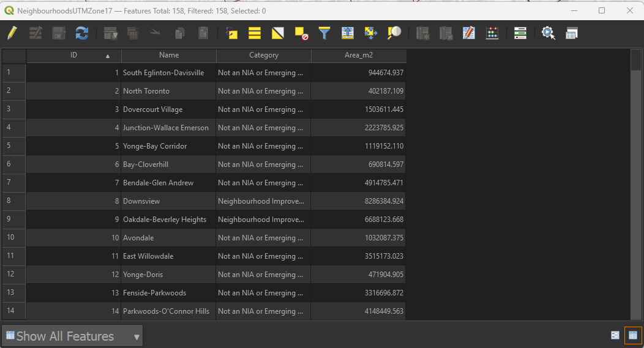The height and width of the screenshot is (348, 644).
Task: Click the vertical scrollbar of the table
Action: click(635, 185)
